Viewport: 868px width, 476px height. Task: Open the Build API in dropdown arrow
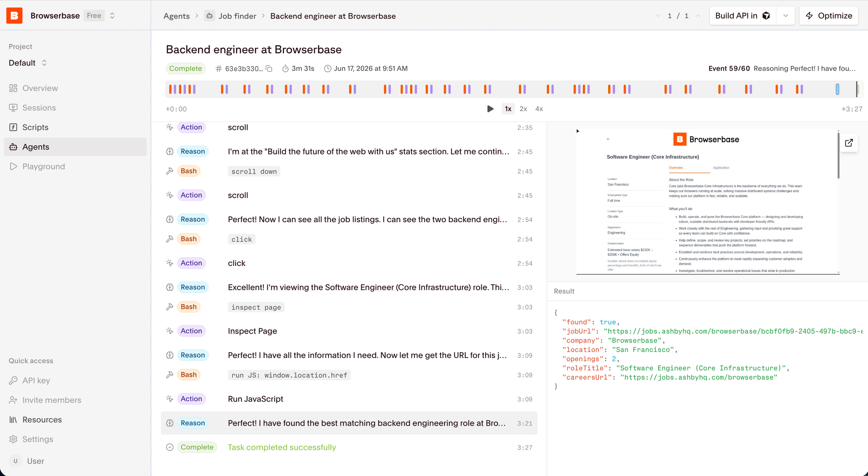tap(786, 16)
